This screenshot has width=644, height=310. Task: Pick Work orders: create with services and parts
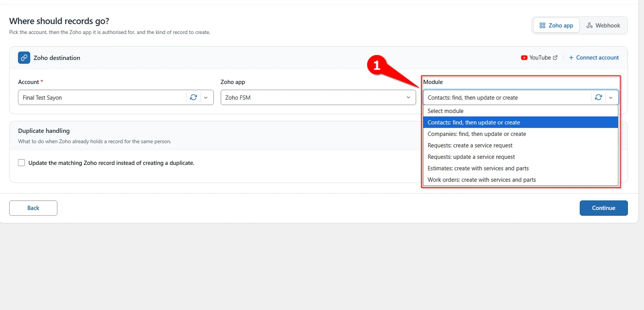click(x=520, y=180)
